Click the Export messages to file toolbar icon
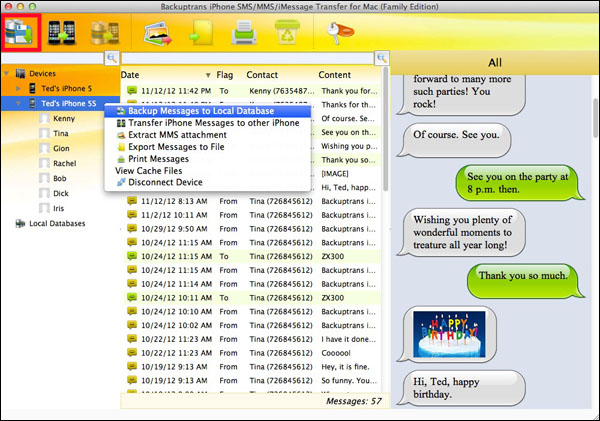 point(202,33)
